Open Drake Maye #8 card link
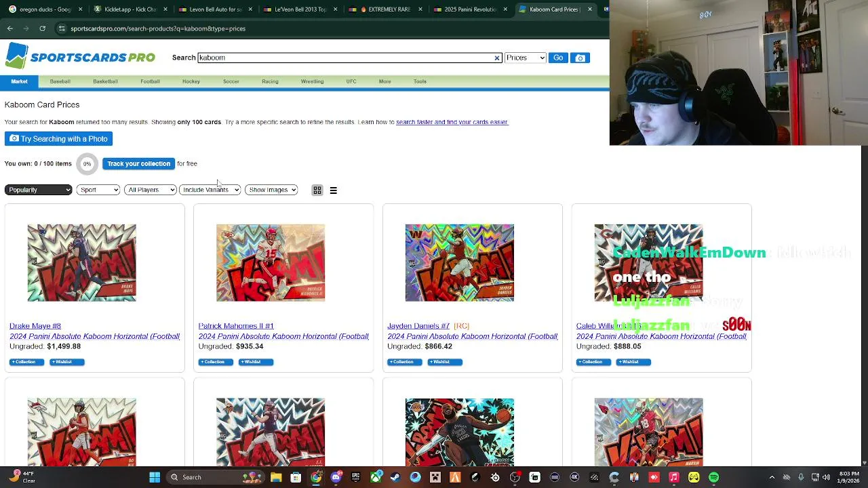 point(35,326)
